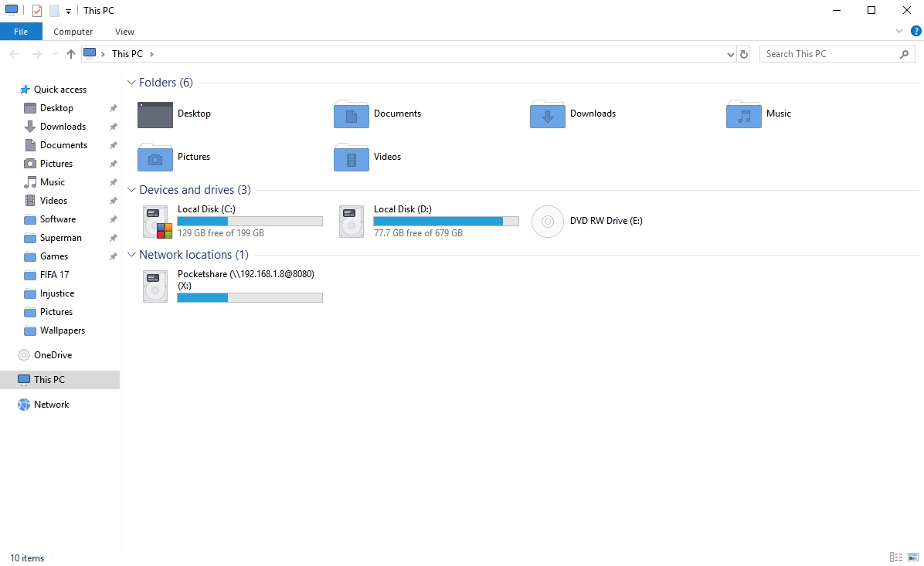Click the pin icon next to Software
Viewport: 924px width, 566px height.
click(113, 220)
